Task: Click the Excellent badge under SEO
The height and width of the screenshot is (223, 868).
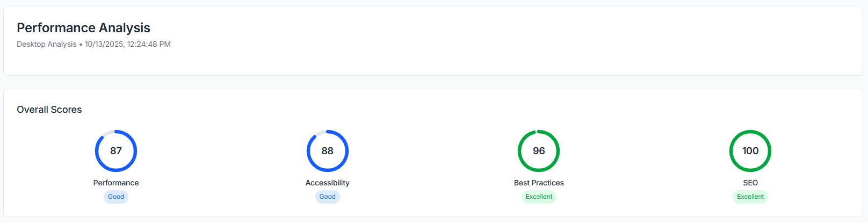Action: click(750, 197)
